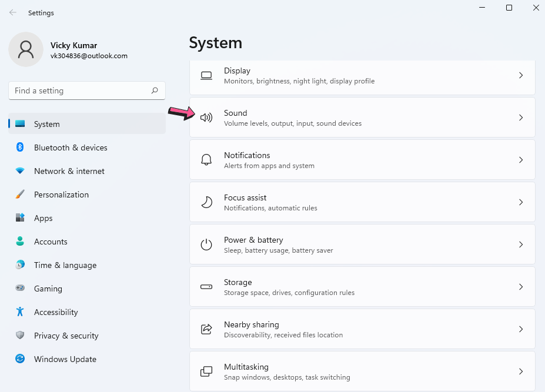Click the Power & battery icon

point(206,244)
